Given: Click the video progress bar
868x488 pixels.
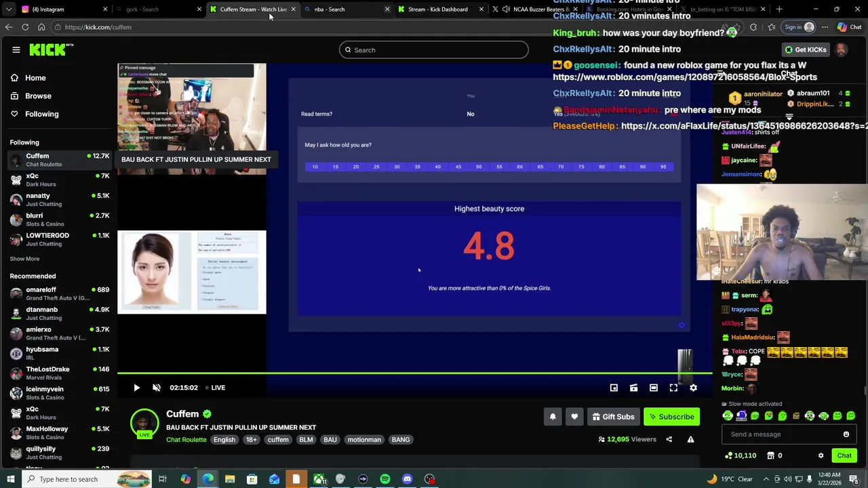Looking at the screenshot, I should click(x=414, y=373).
